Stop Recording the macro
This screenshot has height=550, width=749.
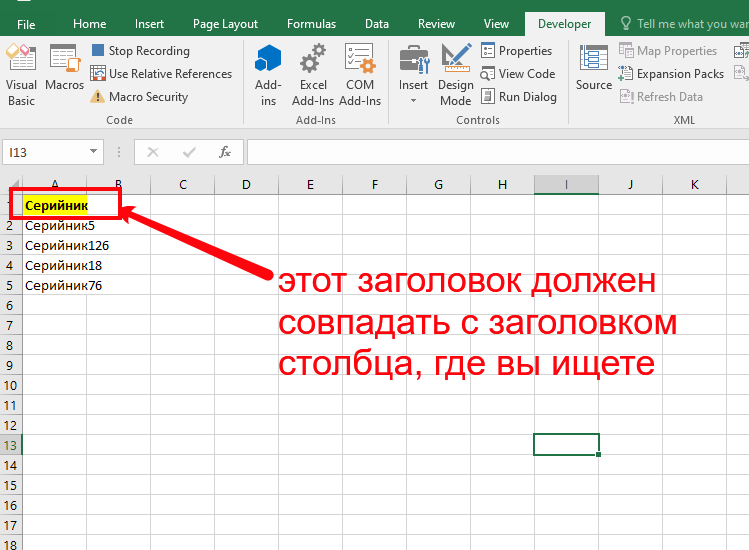click(x=140, y=51)
